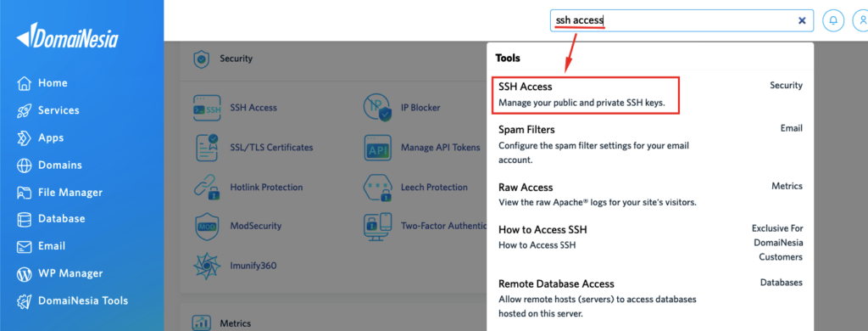Click the Home house icon
Image resolution: width=868 pixels, height=331 pixels.
click(x=25, y=83)
